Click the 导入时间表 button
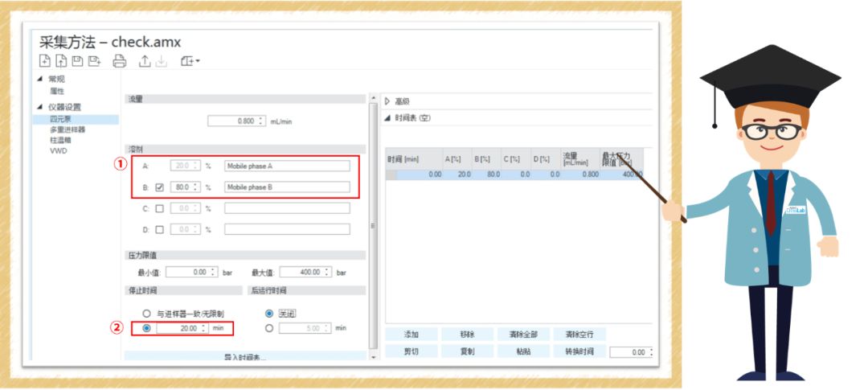 (244, 357)
